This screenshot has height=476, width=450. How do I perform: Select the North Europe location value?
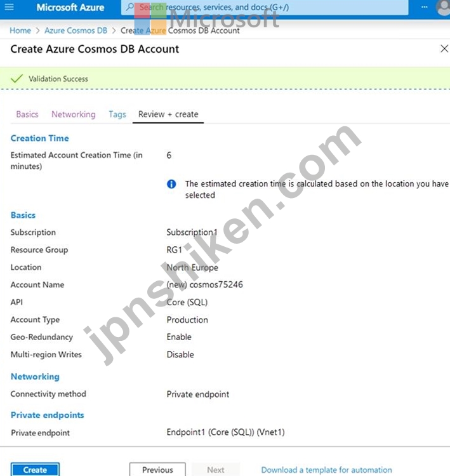[x=192, y=267]
